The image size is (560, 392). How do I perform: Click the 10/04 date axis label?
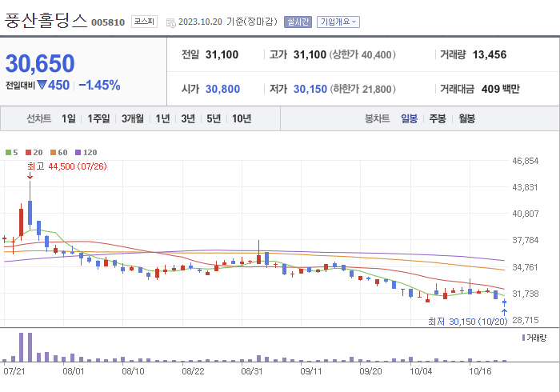(x=421, y=371)
